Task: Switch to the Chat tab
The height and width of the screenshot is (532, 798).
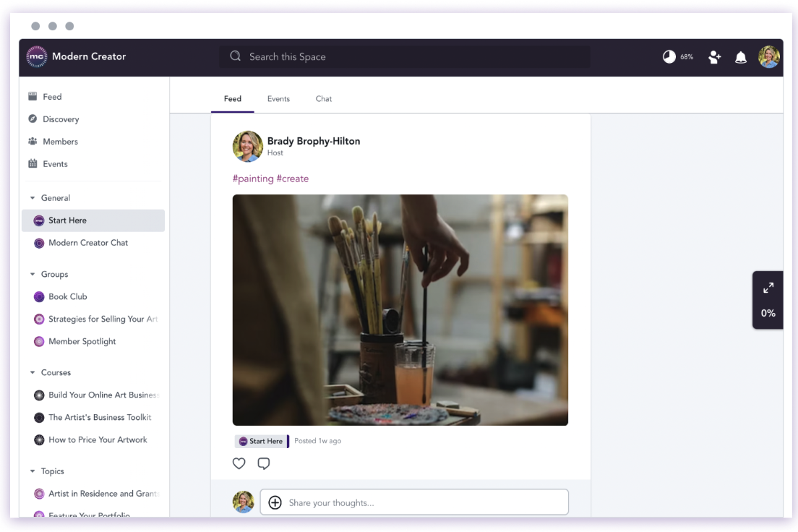Action: 324,99
